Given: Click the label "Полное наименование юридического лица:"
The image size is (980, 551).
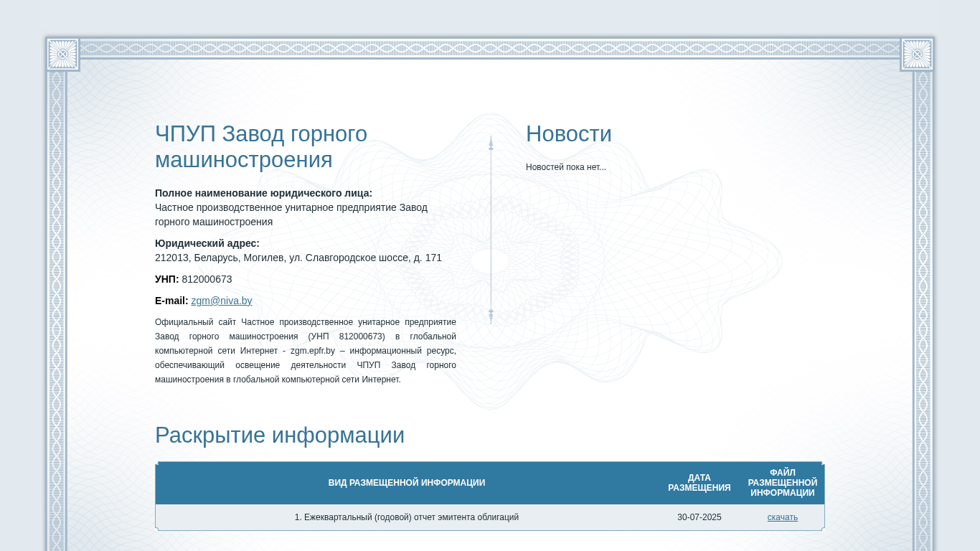Looking at the screenshot, I should pyautogui.click(x=263, y=193).
